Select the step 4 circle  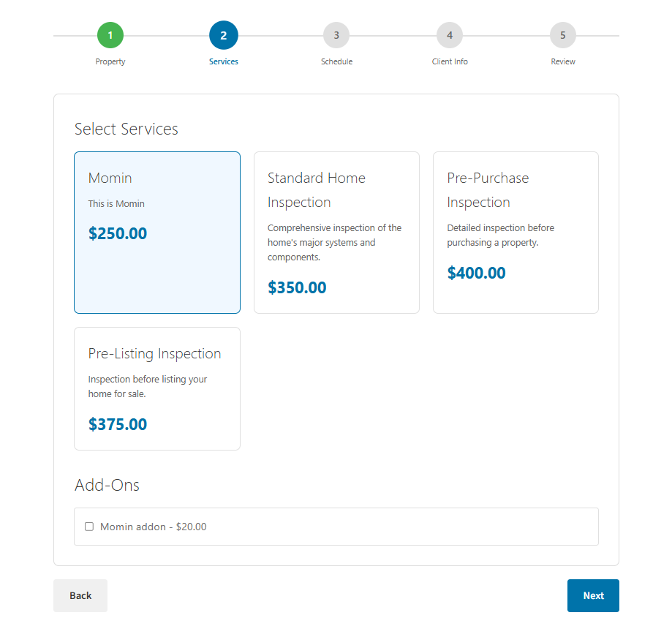tap(450, 35)
